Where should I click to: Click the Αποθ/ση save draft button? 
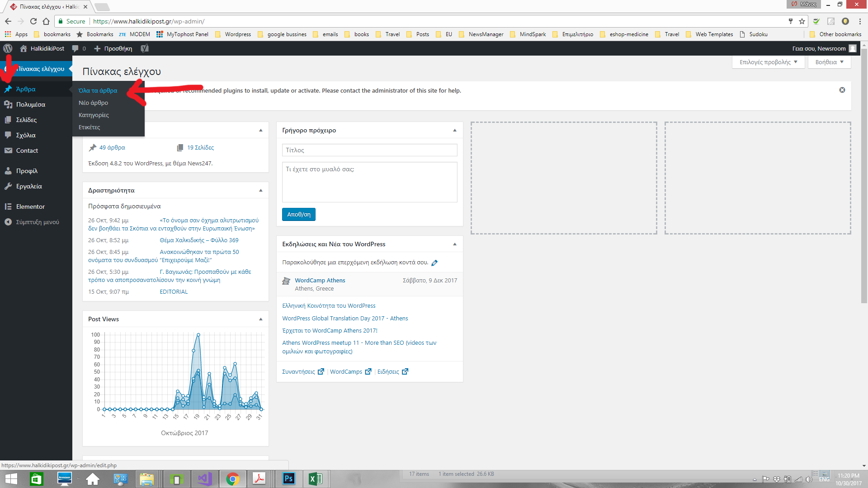pyautogui.click(x=298, y=214)
